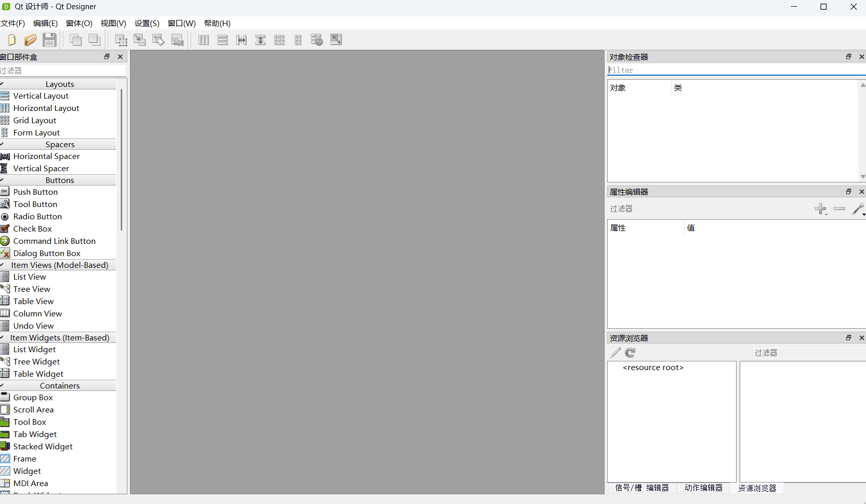Viewport: 866px width, 504px height.
Task: Select Radio Button in the widget box
Action: point(37,216)
